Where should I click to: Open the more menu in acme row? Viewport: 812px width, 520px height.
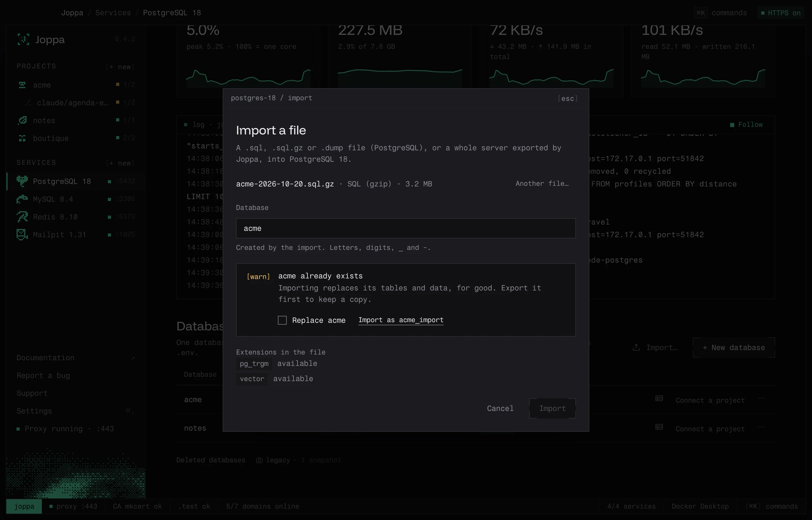click(761, 399)
